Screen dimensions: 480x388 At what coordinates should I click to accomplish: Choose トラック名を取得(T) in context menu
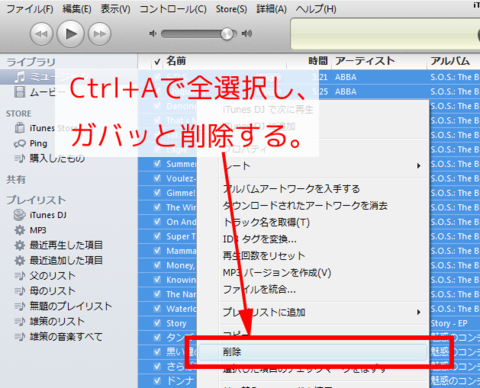[x=266, y=222]
